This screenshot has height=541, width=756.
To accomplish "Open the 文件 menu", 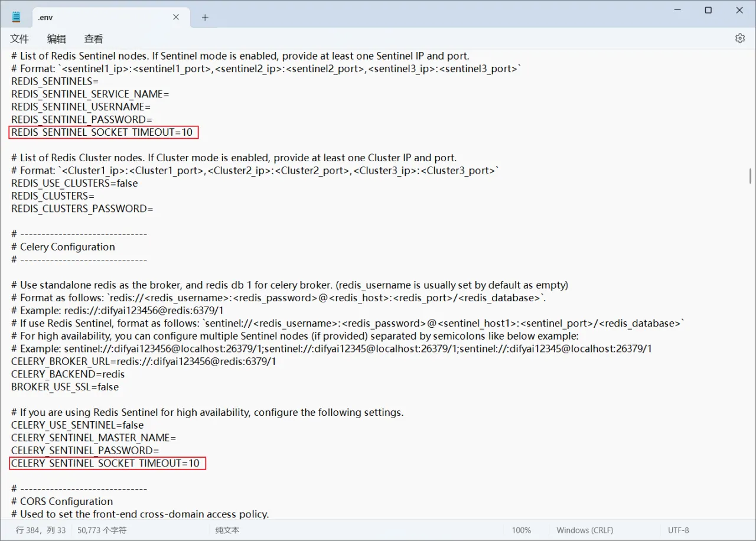I will tap(19, 39).
